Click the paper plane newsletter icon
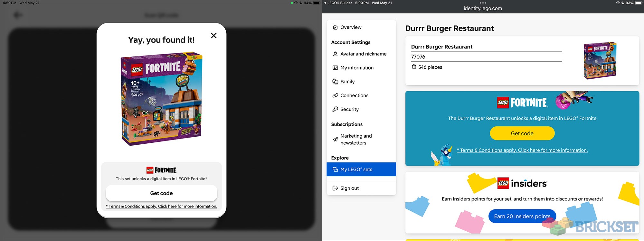Screen dimensions: 644x241 tap(335, 139)
